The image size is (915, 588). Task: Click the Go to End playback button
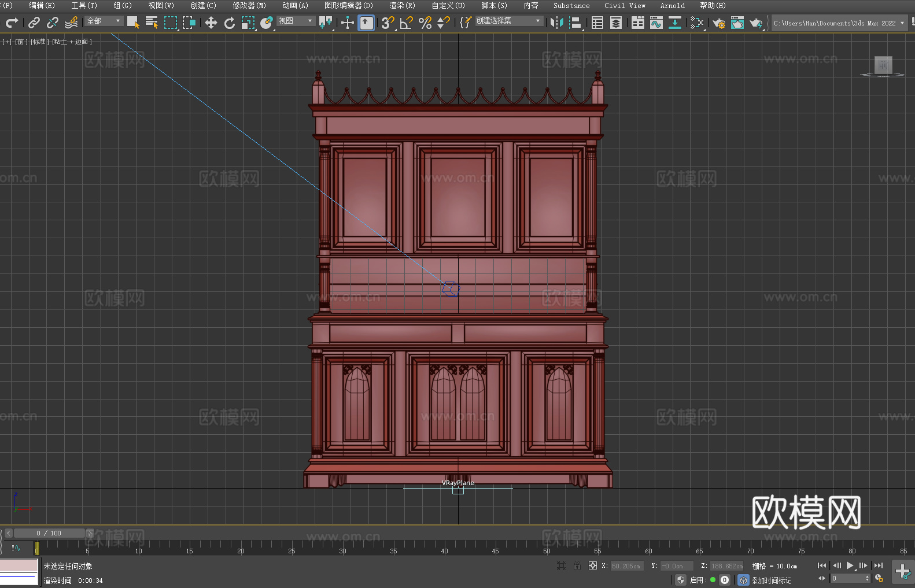tap(879, 565)
